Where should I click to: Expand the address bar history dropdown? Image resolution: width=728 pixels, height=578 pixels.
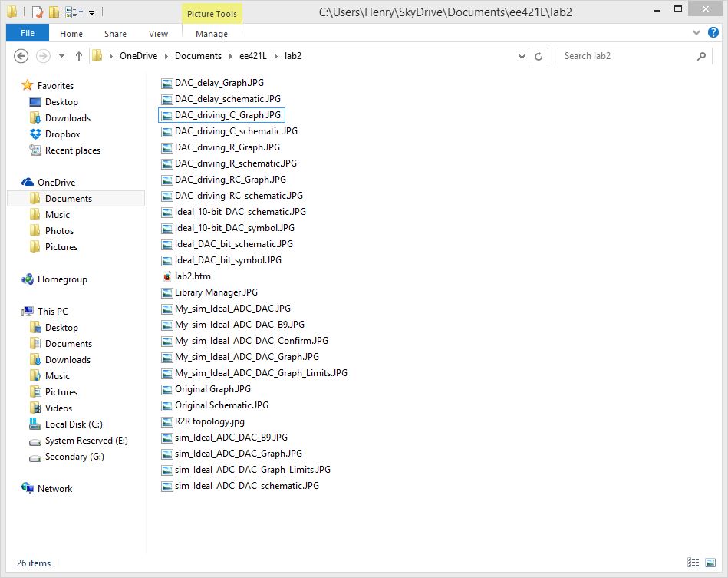522,55
